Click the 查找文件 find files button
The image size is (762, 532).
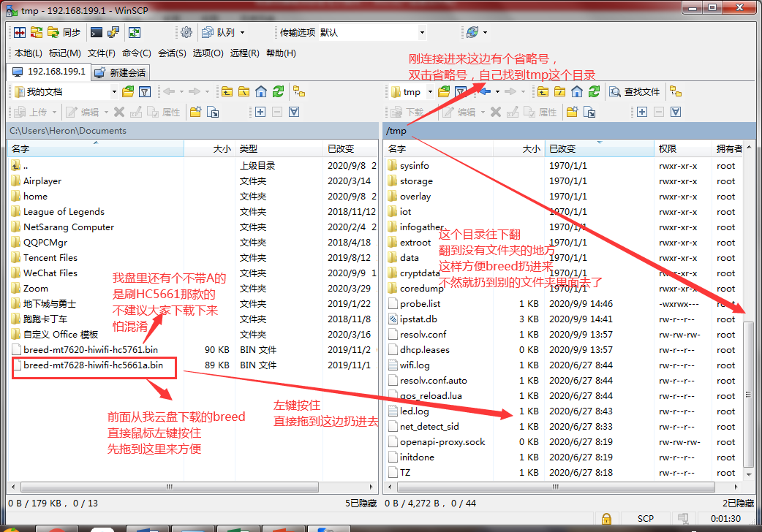(x=635, y=91)
